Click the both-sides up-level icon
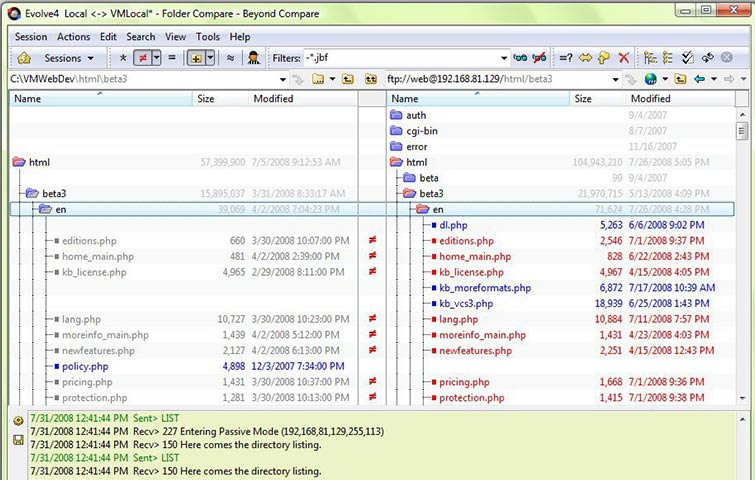Viewport: 755px width, 480px height. (x=370, y=79)
